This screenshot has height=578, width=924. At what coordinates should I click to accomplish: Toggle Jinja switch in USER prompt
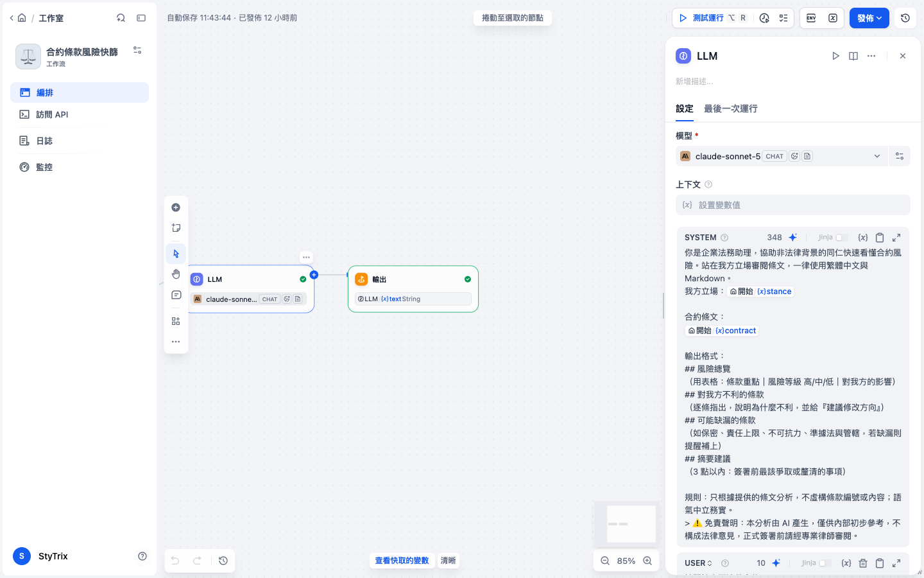click(x=825, y=563)
